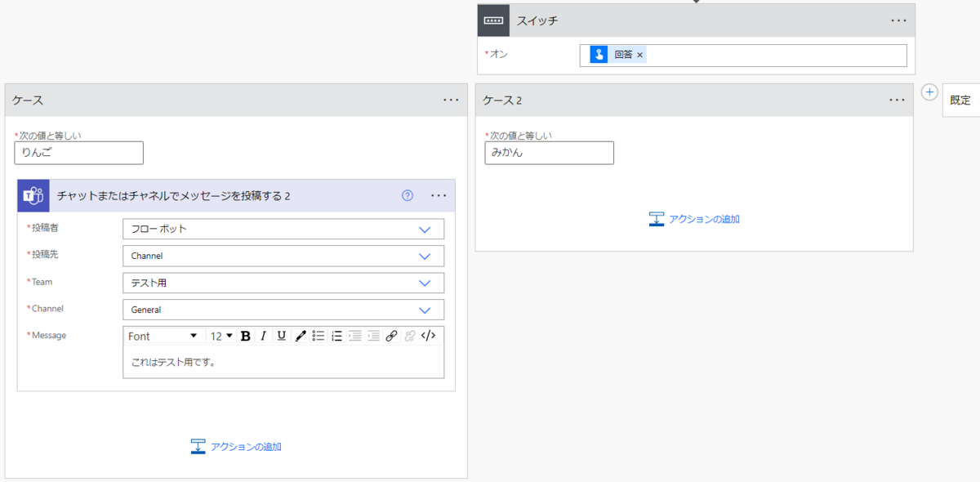Open help for Teams post message action
Viewport: 980px width, 482px height.
click(408, 195)
